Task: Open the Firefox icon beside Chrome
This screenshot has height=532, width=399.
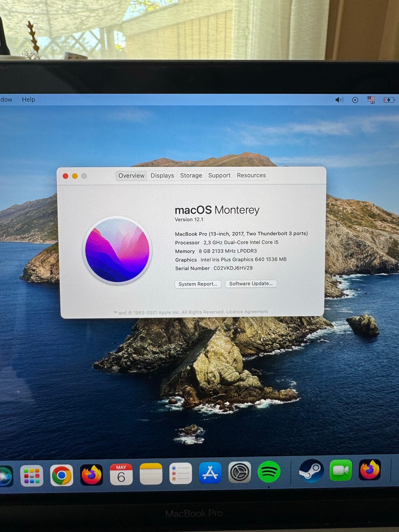Action: pyautogui.click(x=91, y=475)
